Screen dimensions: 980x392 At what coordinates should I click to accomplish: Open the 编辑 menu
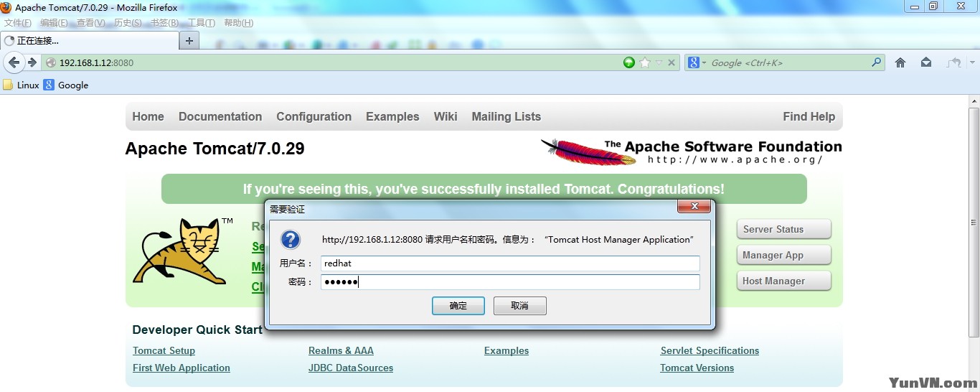pyautogui.click(x=54, y=23)
